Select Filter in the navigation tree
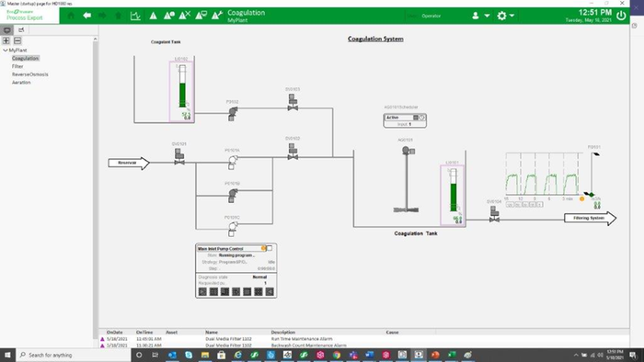This screenshot has width=644, height=362. coord(17,66)
